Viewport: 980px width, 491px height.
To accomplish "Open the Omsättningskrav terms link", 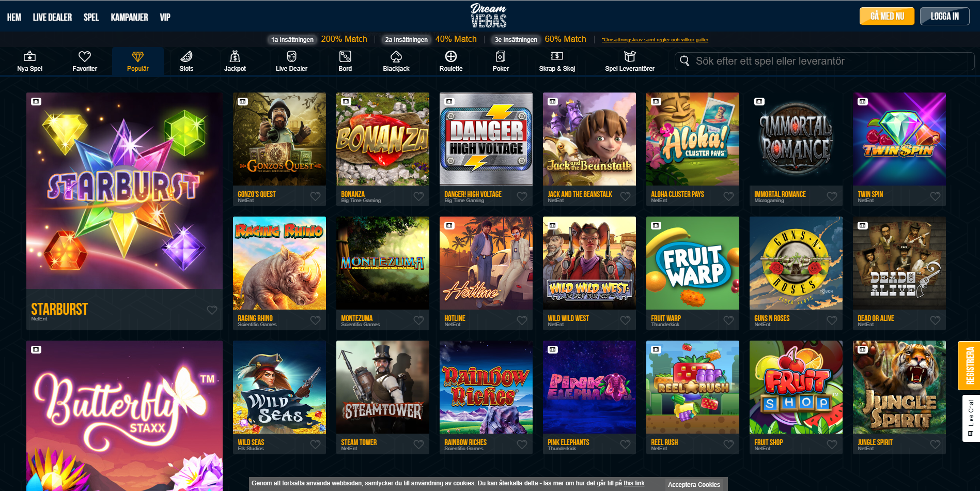I will tap(655, 40).
